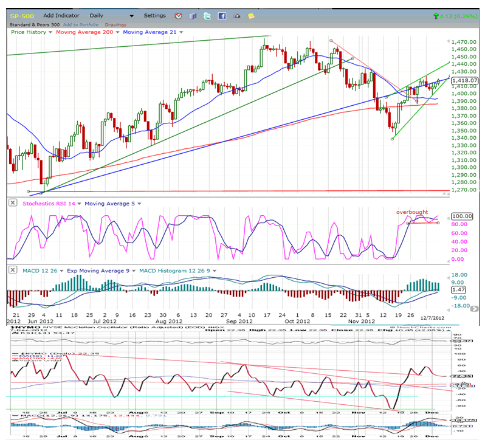485x448 pixels.
Task: Click the 'Jul 2012' axis label
Action: tap(105, 322)
